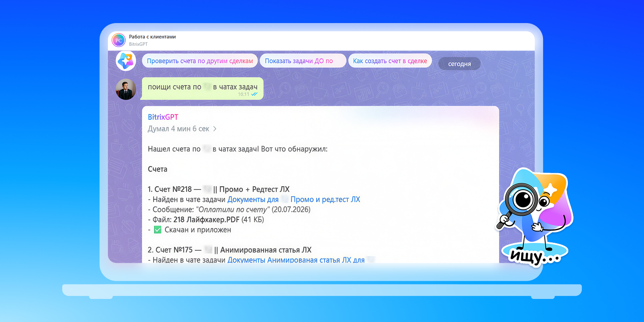Click the PC chat avatar in header
This screenshot has height=322, width=644.
point(118,40)
